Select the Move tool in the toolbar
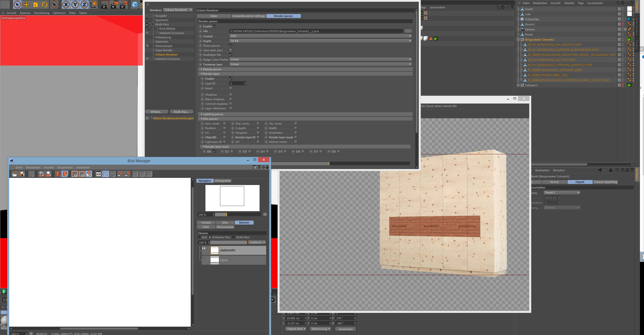 click(x=26, y=5)
